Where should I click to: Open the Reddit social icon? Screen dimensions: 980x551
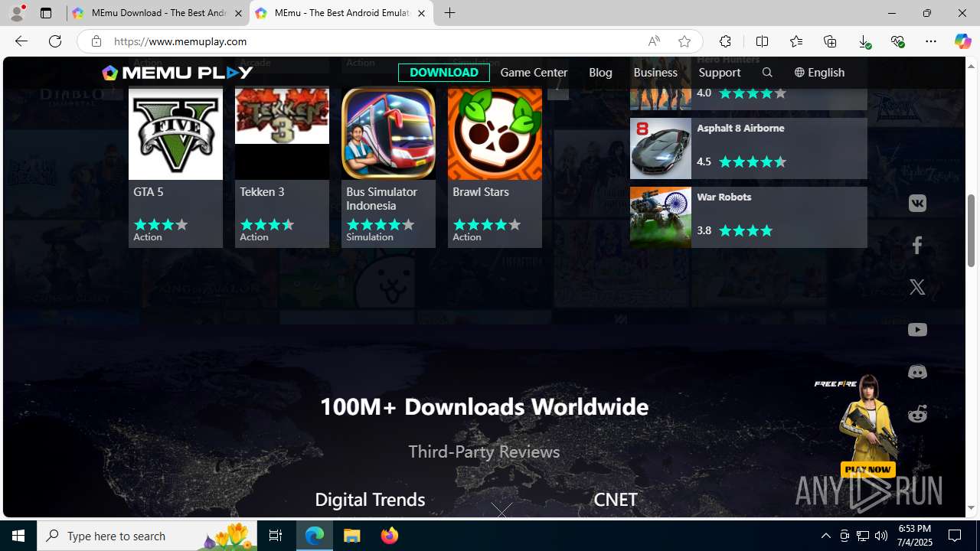(917, 413)
